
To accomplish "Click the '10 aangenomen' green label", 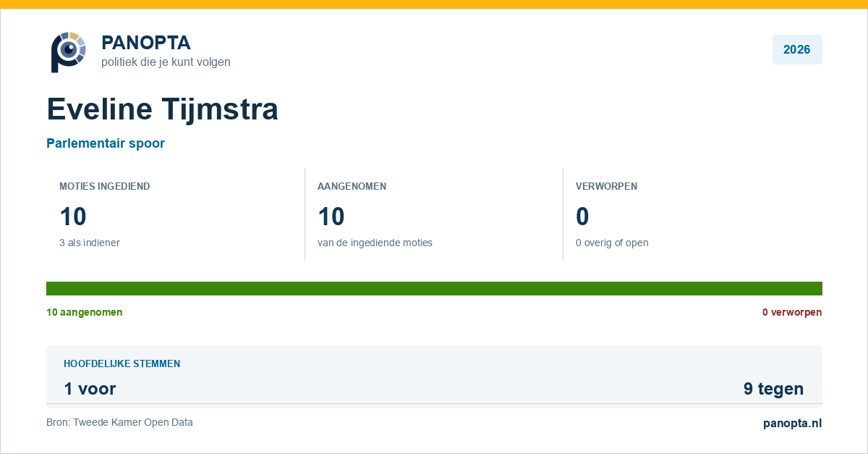I will [85, 312].
